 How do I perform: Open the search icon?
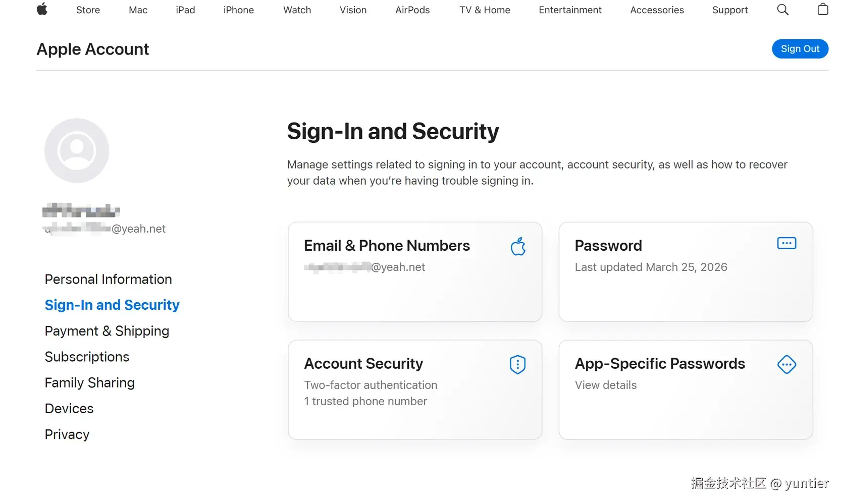(782, 10)
